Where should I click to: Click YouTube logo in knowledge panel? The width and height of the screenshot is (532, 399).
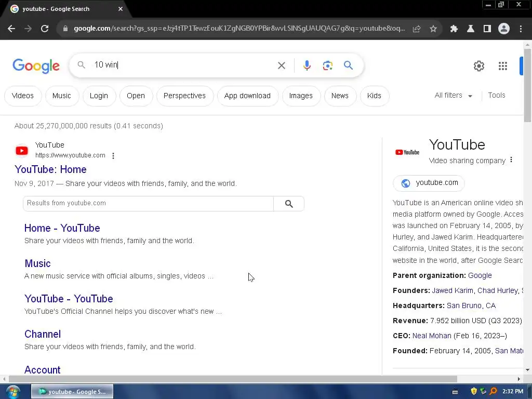tap(407, 152)
